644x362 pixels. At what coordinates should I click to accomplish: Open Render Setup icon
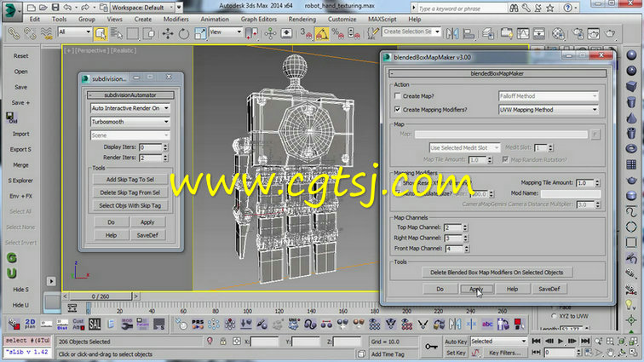(578, 33)
